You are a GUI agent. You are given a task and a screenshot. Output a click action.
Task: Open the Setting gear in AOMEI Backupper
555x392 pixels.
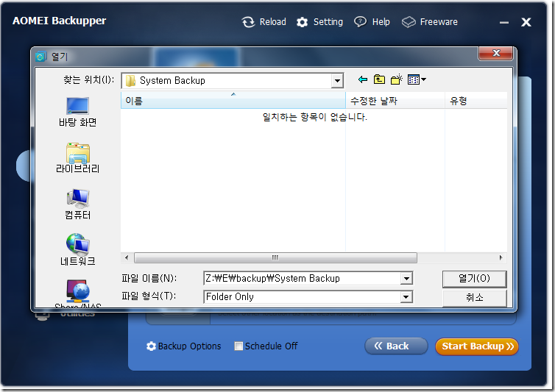tap(302, 22)
